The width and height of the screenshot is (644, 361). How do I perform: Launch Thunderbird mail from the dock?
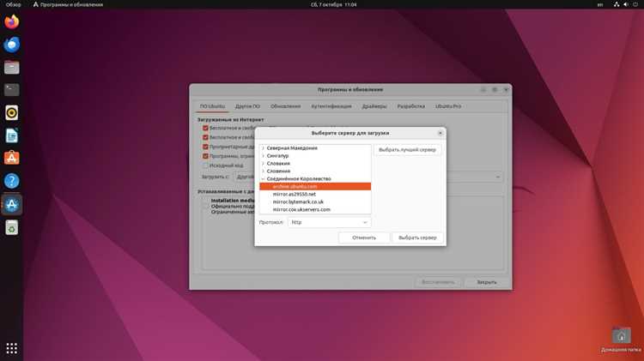click(11, 45)
